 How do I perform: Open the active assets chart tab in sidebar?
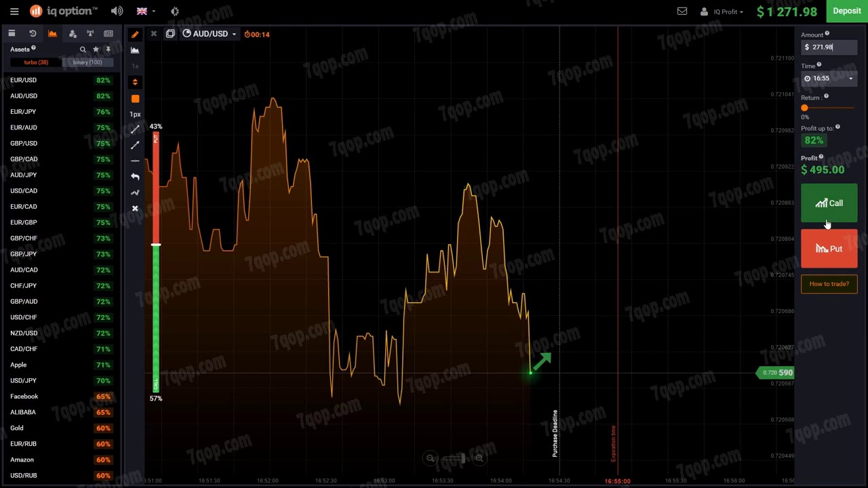click(x=52, y=33)
